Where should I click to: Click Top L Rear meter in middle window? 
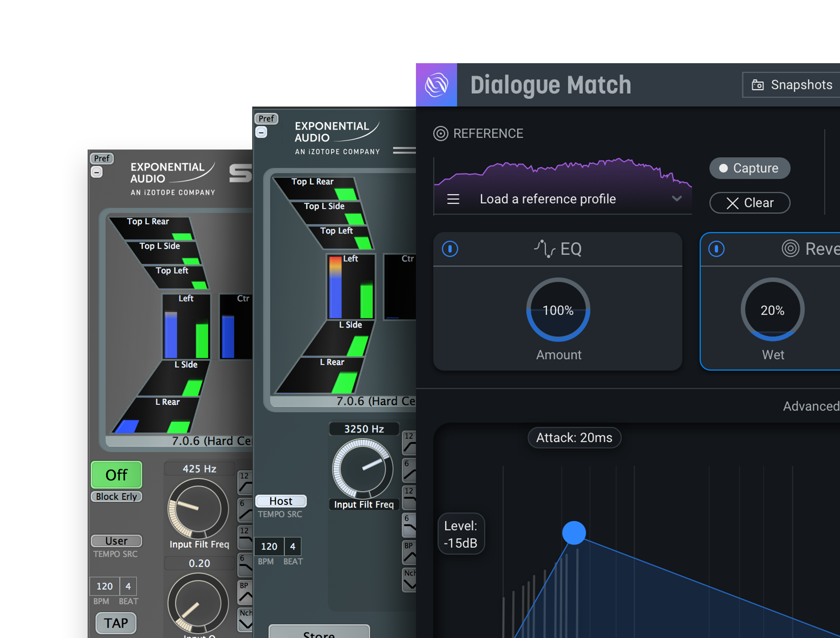[x=316, y=188]
